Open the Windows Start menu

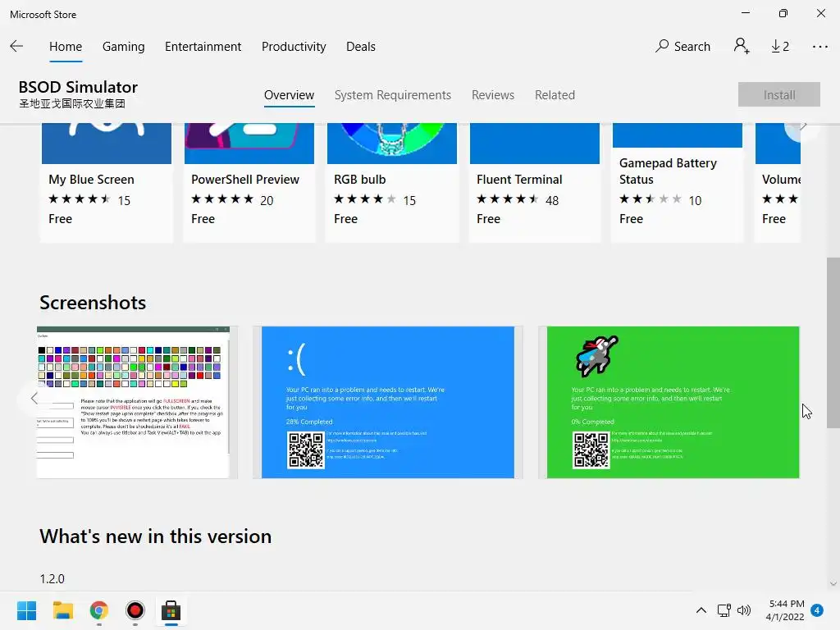tap(26, 610)
